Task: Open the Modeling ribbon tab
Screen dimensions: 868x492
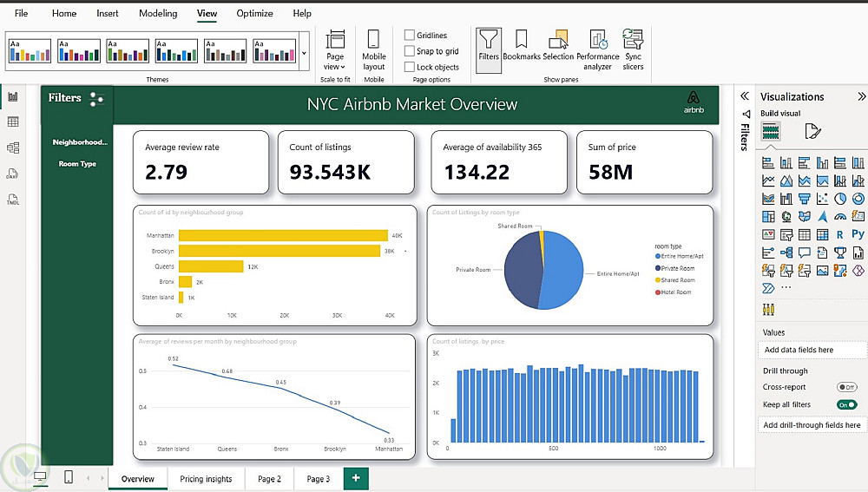Action: tap(157, 14)
